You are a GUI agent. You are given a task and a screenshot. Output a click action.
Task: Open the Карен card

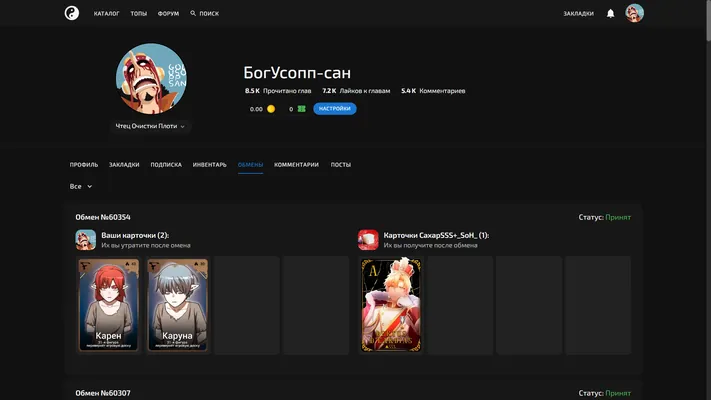click(108, 305)
